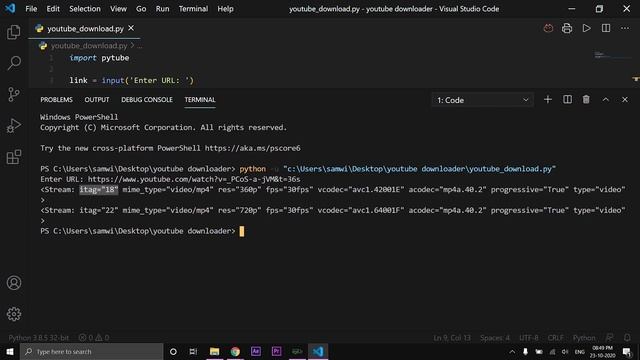Split the editor to the right
Image resolution: width=640 pixels, height=360 pixels.
pyautogui.click(x=606, y=28)
